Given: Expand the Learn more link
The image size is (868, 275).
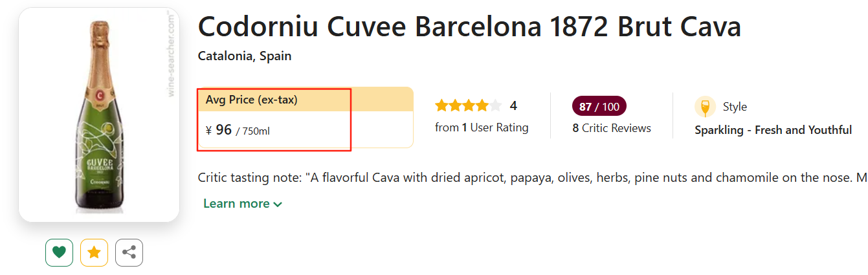Looking at the screenshot, I should [x=236, y=203].
